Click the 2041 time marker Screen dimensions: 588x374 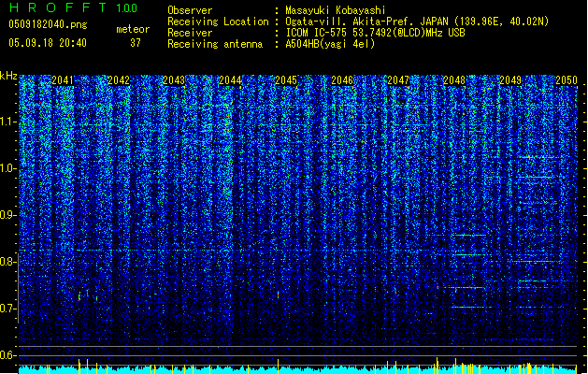(63, 80)
